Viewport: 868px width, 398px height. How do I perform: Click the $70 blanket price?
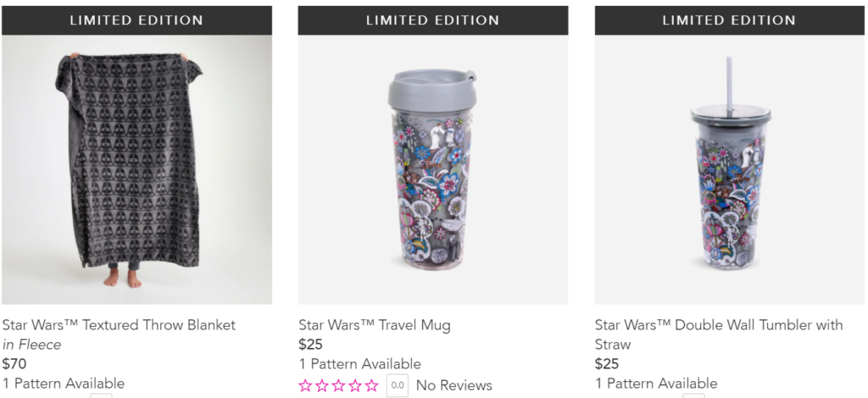[x=14, y=364]
